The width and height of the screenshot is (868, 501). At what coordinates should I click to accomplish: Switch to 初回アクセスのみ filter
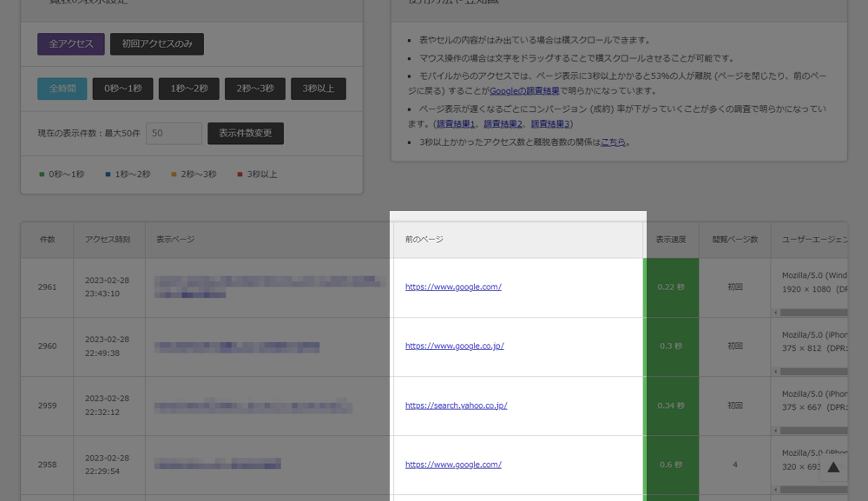coord(157,43)
